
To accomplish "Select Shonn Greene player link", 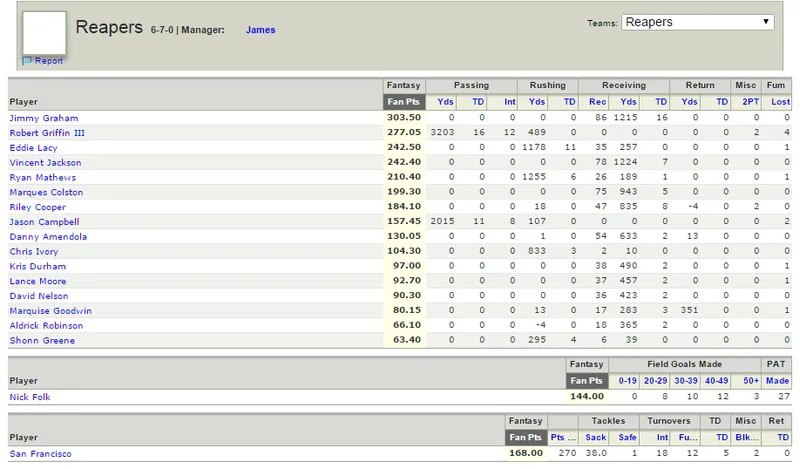I will click(42, 340).
